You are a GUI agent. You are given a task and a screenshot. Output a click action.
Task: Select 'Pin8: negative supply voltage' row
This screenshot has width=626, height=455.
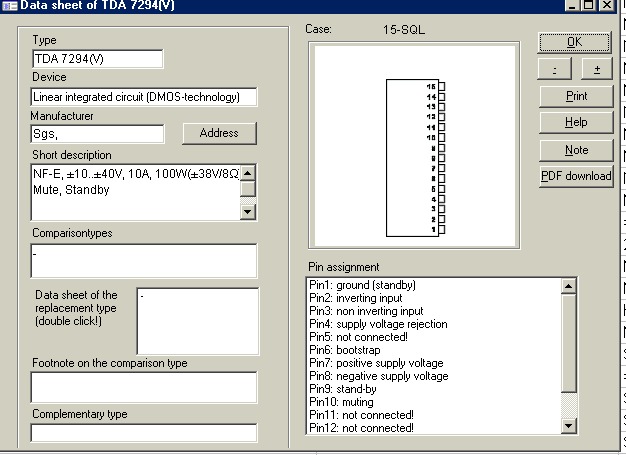click(434, 376)
